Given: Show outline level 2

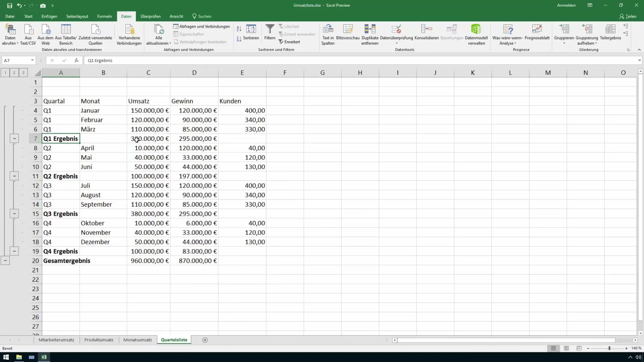Looking at the screenshot, I should pyautogui.click(x=14, y=73).
